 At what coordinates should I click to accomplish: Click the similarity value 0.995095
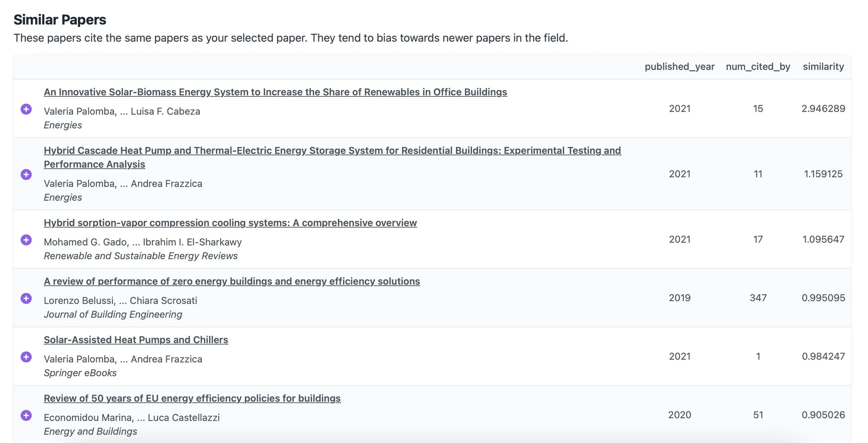823,298
